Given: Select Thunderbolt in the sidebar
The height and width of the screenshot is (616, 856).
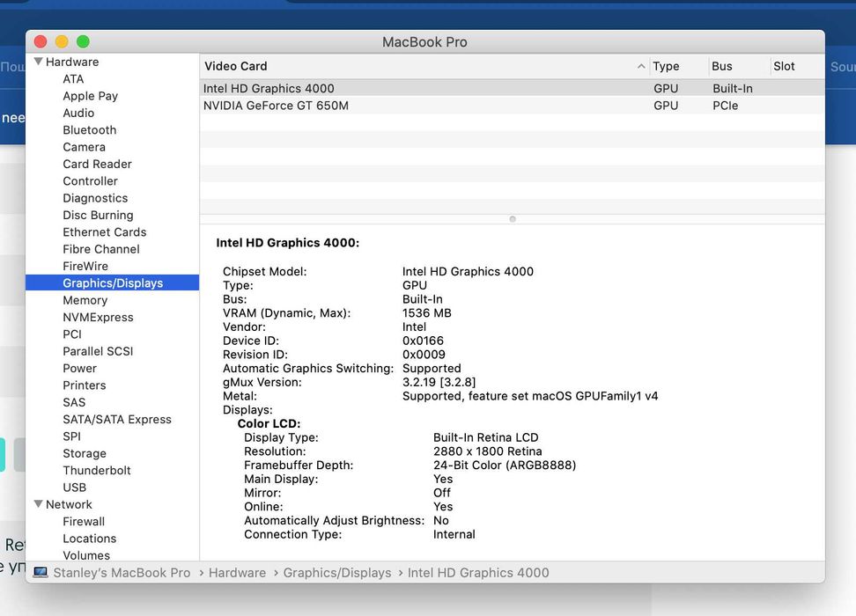Looking at the screenshot, I should pos(97,470).
